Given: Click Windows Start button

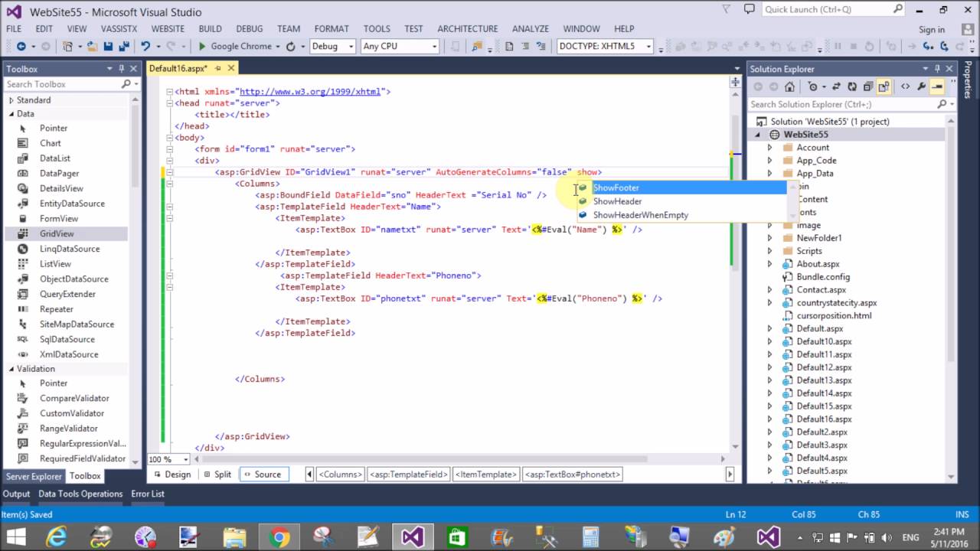Looking at the screenshot, I should [15, 537].
